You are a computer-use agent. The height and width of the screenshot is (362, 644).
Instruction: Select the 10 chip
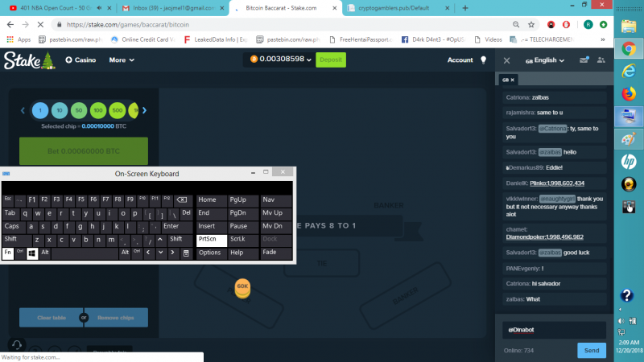[60, 110]
